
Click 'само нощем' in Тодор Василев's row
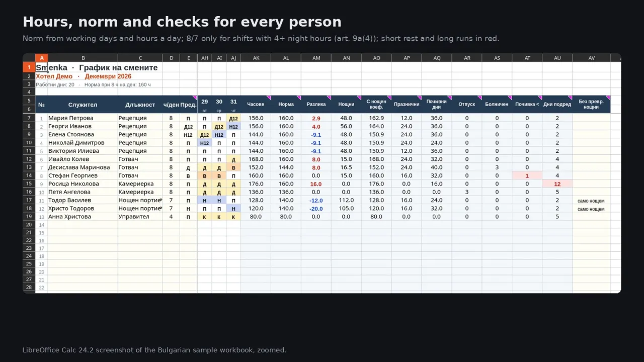[x=591, y=201]
